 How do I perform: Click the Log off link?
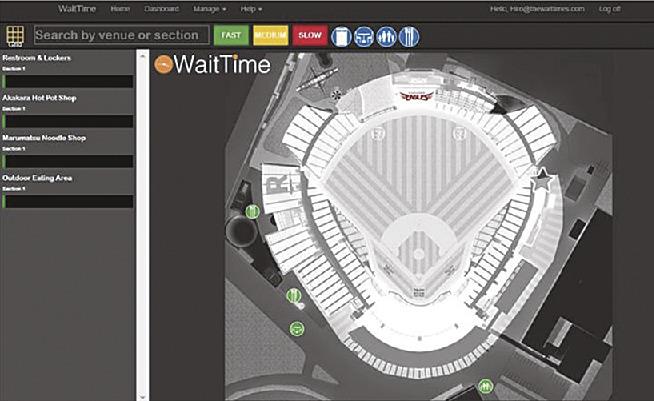610,9
